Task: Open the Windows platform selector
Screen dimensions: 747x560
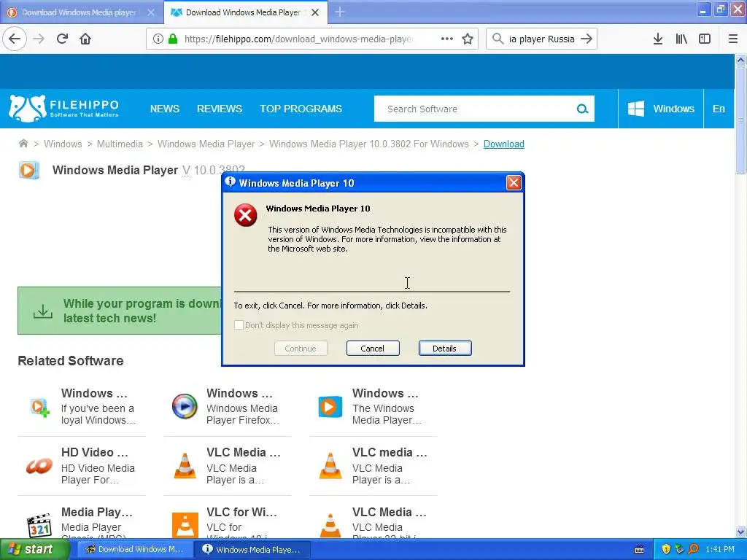Action: coord(661,109)
